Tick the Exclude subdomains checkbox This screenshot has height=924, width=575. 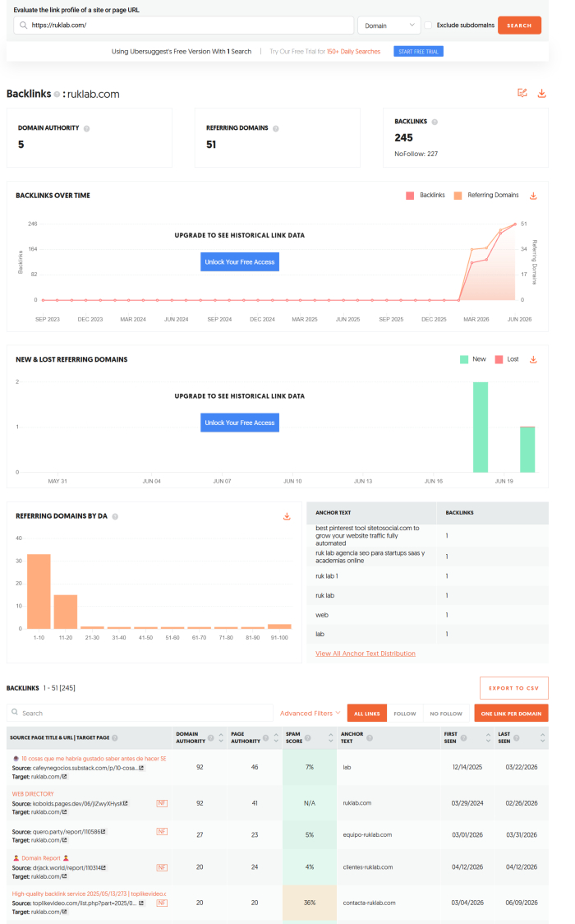click(x=428, y=25)
